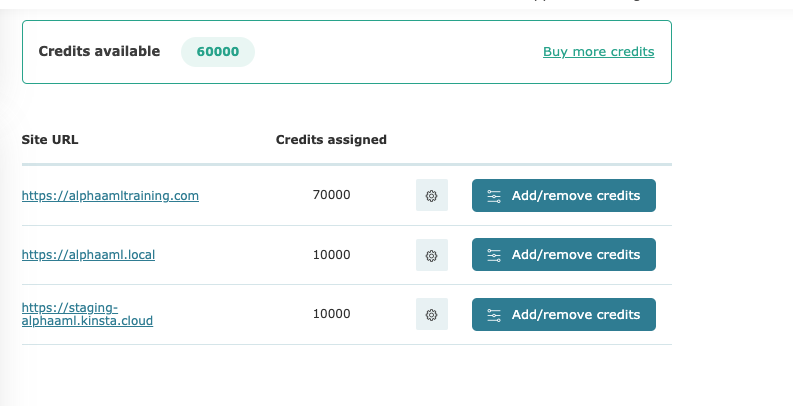Select the 70000 credits assigned value
793x406 pixels.
pos(331,195)
